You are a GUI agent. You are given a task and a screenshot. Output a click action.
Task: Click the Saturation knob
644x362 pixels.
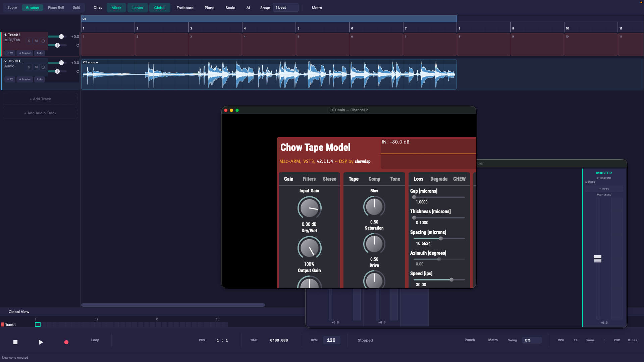point(374,244)
